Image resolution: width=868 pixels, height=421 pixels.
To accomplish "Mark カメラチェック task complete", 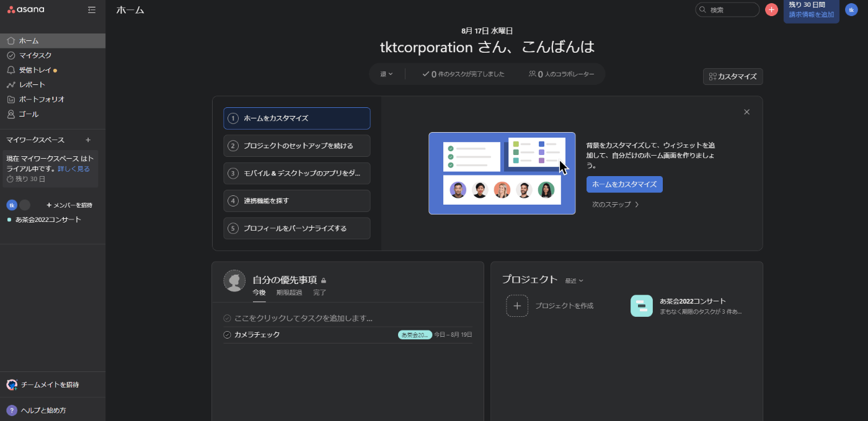I will point(227,335).
